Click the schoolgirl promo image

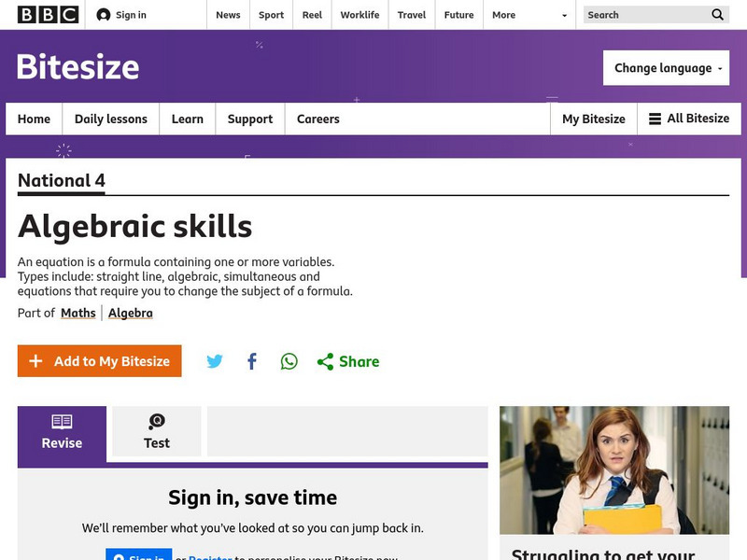click(614, 470)
